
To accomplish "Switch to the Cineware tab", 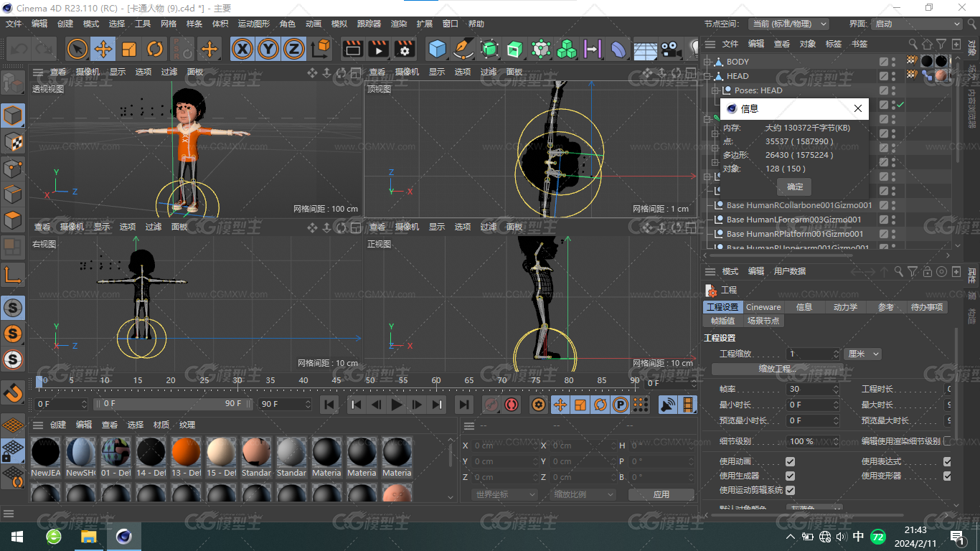I will tap(763, 307).
